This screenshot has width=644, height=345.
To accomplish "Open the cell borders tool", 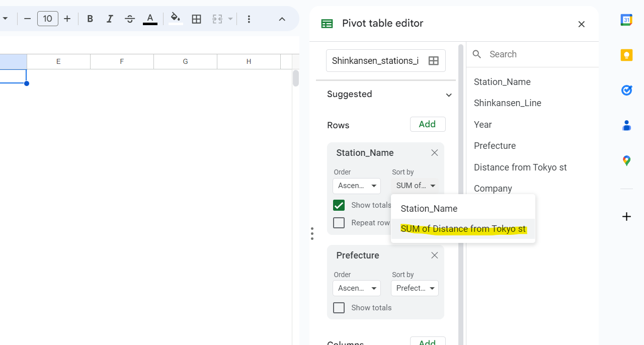I will (x=197, y=19).
